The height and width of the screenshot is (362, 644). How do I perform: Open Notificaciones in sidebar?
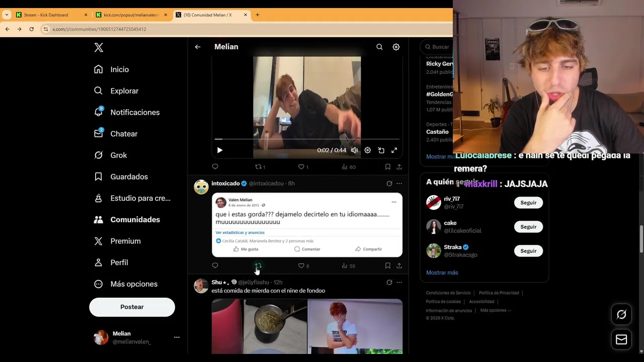[127, 112]
